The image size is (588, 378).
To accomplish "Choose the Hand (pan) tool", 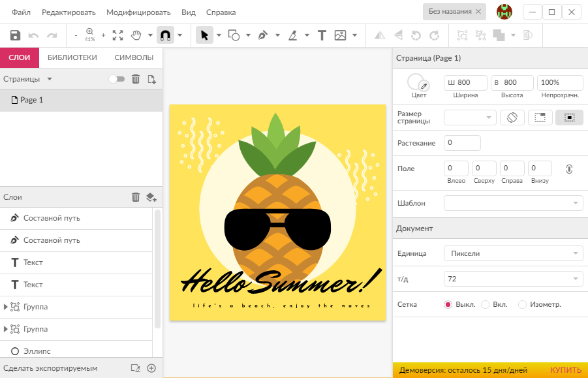I will pos(138,35).
